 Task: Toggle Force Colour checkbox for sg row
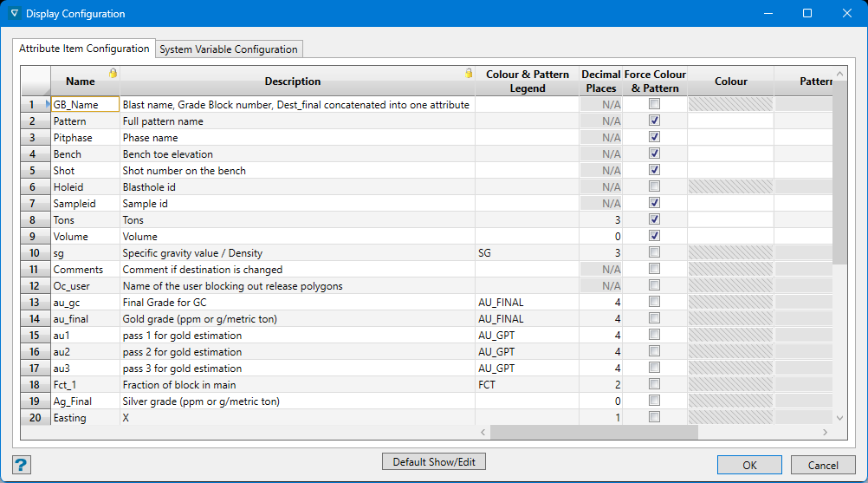655,252
